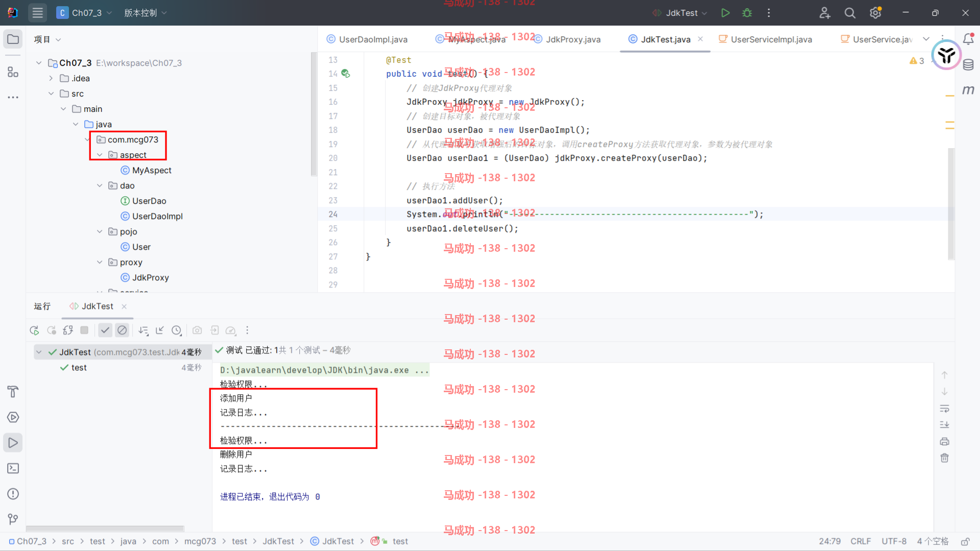The height and width of the screenshot is (551, 980).
Task: Collapse the src folder
Action: pos(51,93)
